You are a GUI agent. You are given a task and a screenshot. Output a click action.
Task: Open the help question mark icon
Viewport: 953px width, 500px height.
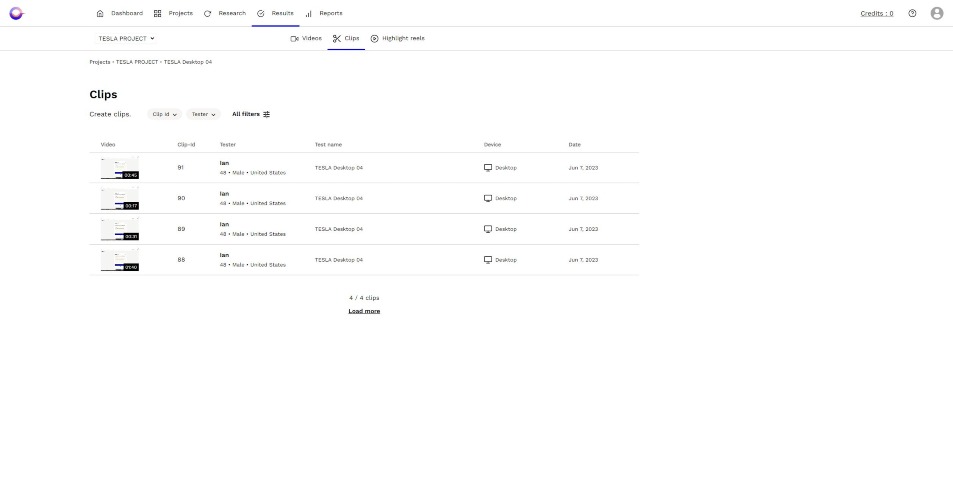912,13
